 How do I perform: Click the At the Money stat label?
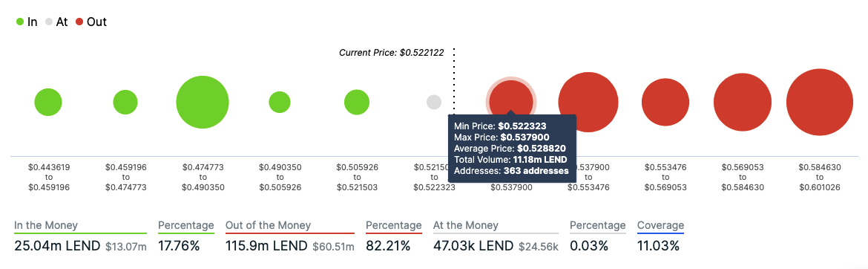pyautogui.click(x=466, y=226)
